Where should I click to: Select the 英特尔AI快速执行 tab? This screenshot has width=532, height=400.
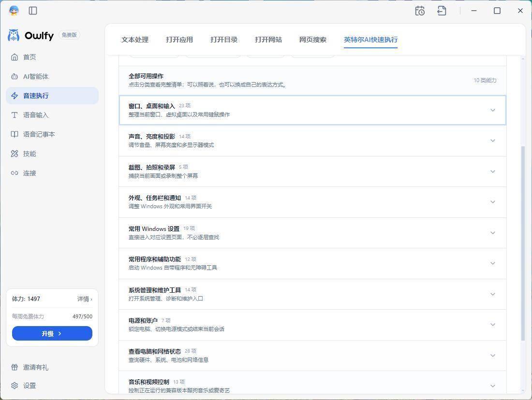pyautogui.click(x=370, y=40)
